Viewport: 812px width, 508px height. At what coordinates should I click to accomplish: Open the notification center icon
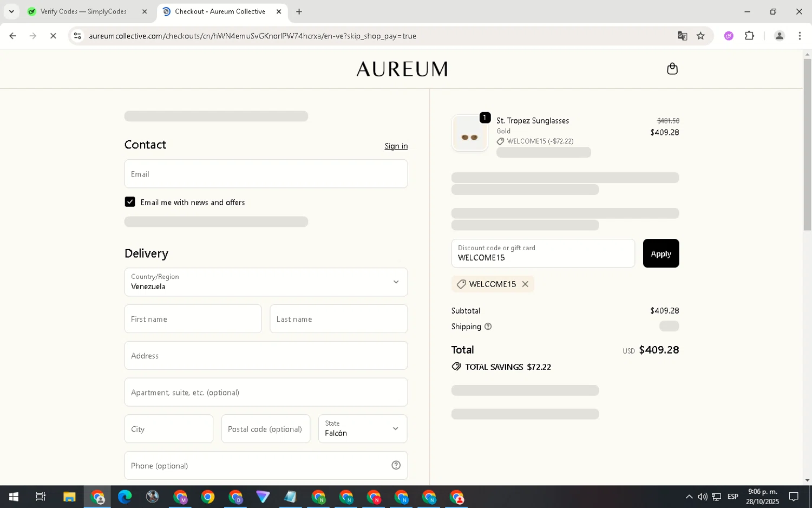tap(794, 497)
